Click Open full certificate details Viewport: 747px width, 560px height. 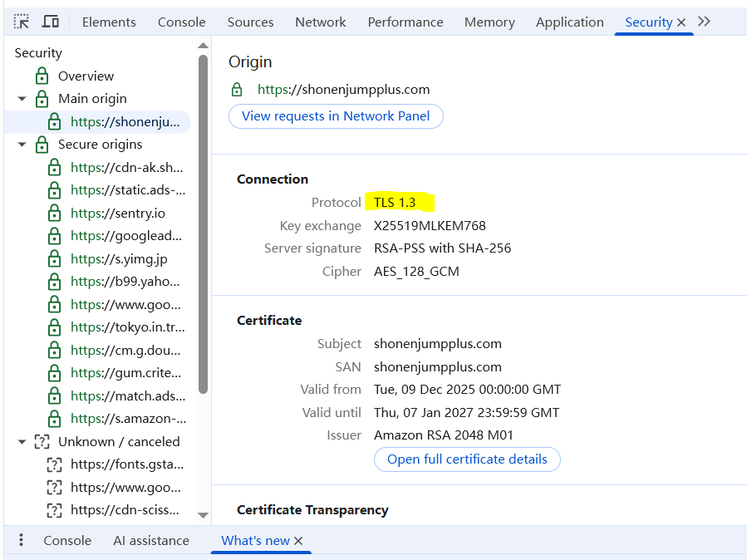(467, 459)
